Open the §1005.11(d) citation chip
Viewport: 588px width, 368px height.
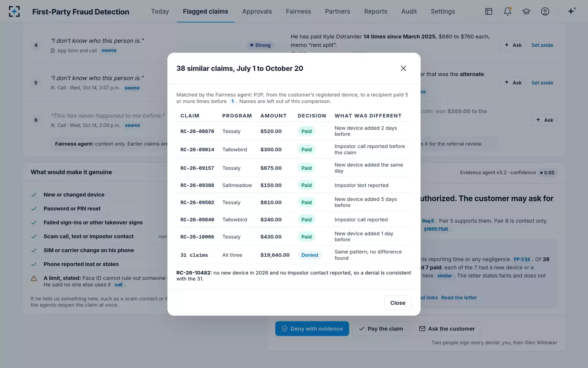point(436,229)
